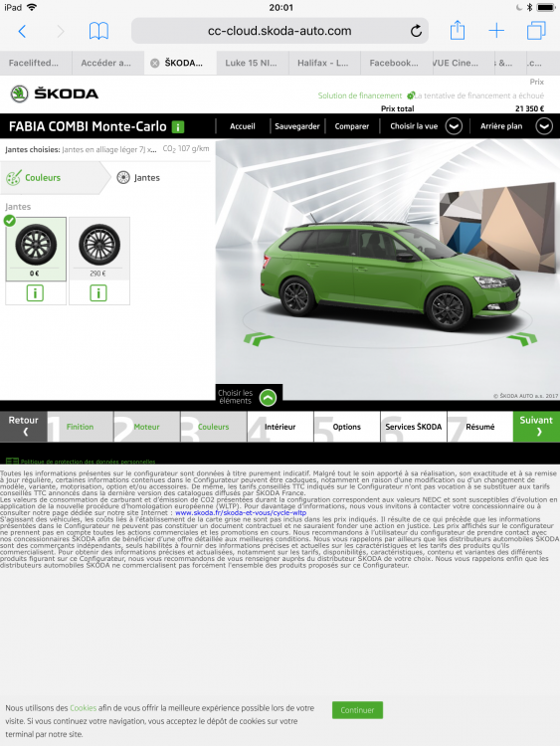
Task: Reload the page with refresh icon
Action: coord(416,32)
